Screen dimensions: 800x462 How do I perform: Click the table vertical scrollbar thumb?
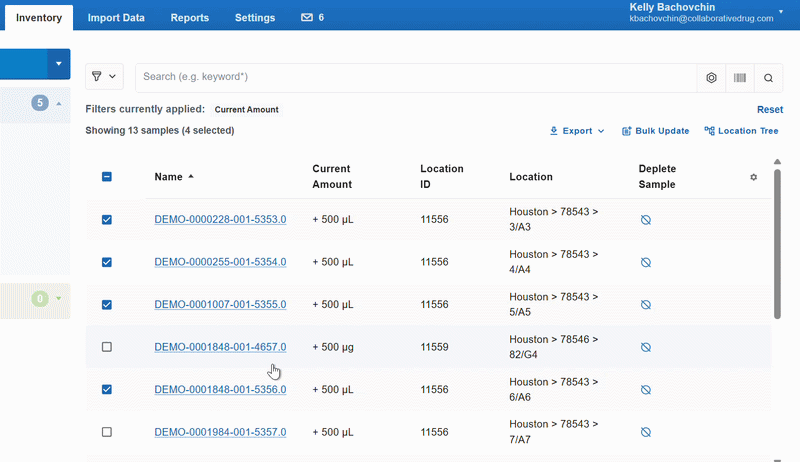(x=777, y=244)
